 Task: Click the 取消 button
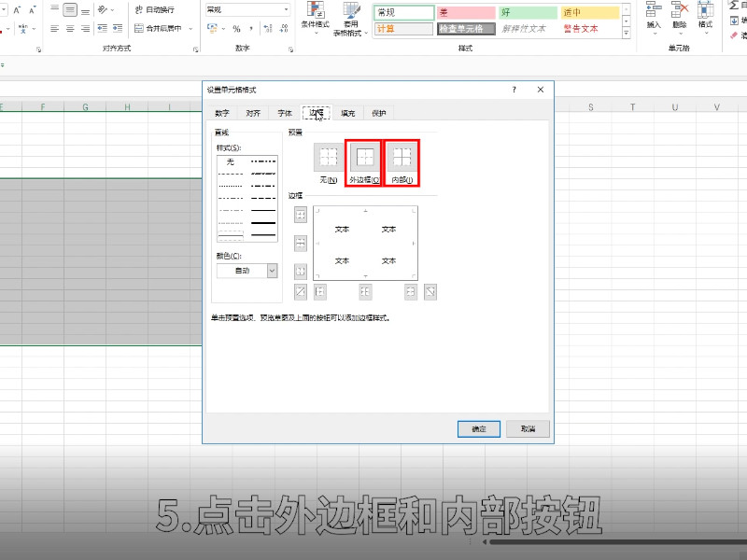(x=528, y=429)
